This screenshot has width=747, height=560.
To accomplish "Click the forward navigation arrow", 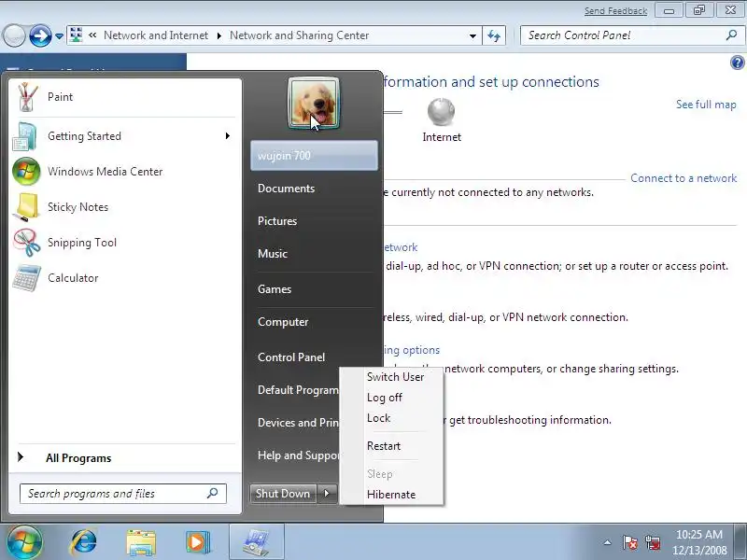I will [40, 35].
